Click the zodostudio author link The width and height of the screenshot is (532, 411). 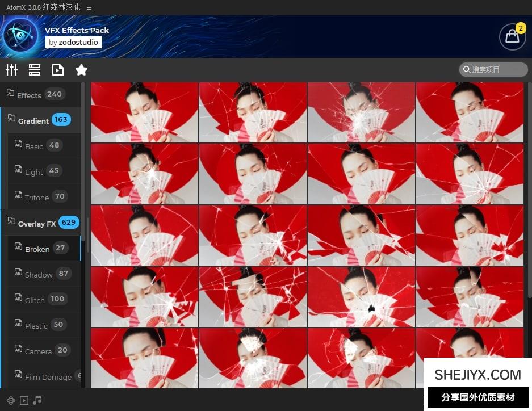[x=73, y=42]
